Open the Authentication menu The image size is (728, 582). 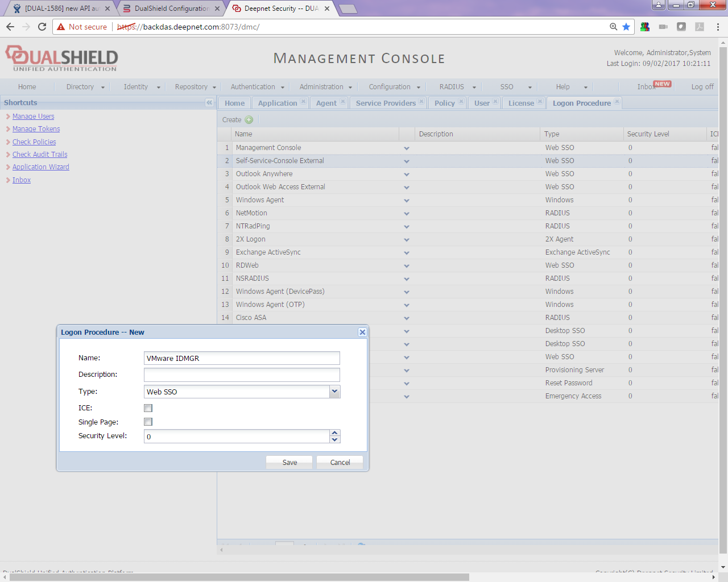[258, 87]
